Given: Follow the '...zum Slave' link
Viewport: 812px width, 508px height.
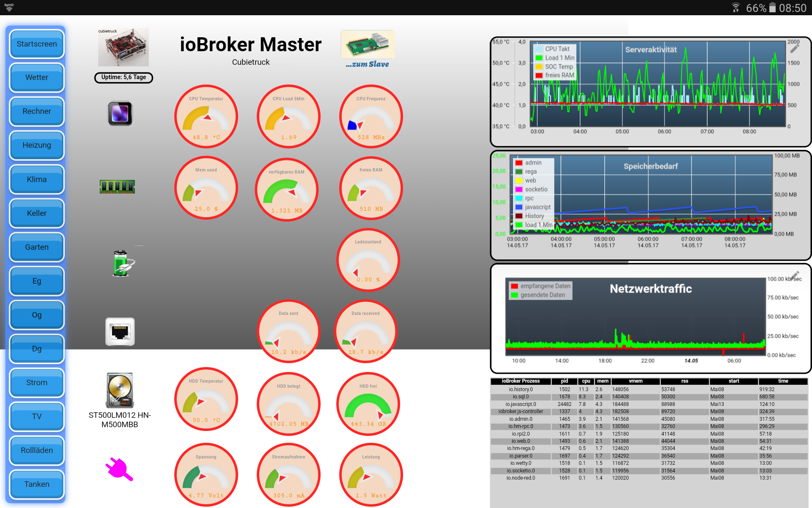Looking at the screenshot, I should coord(367,64).
